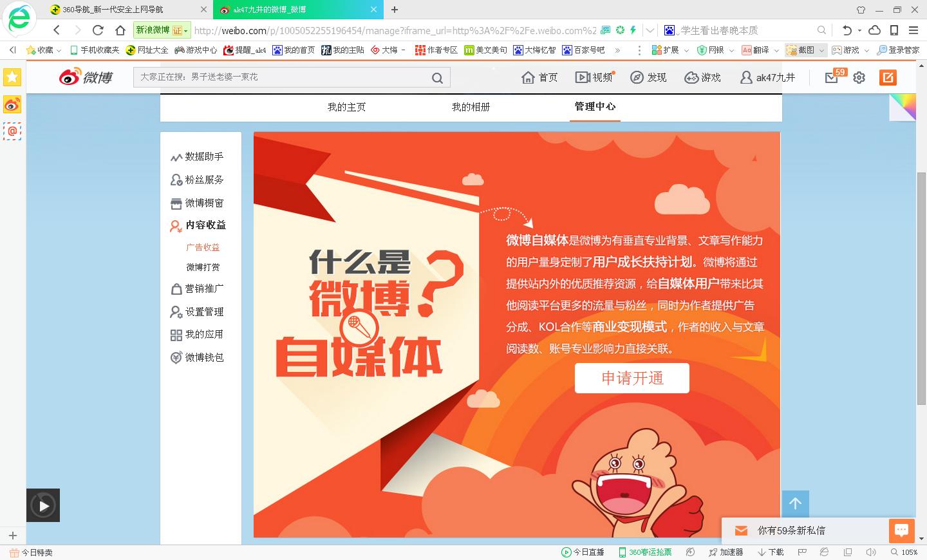Open the 发现 discover page
The image size is (927, 560).
648,77
